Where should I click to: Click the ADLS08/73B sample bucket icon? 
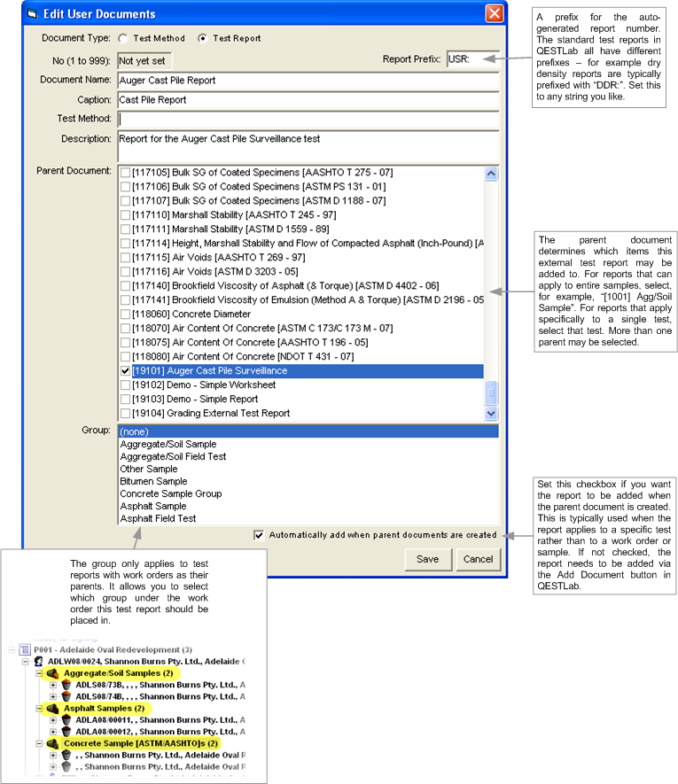point(66,686)
